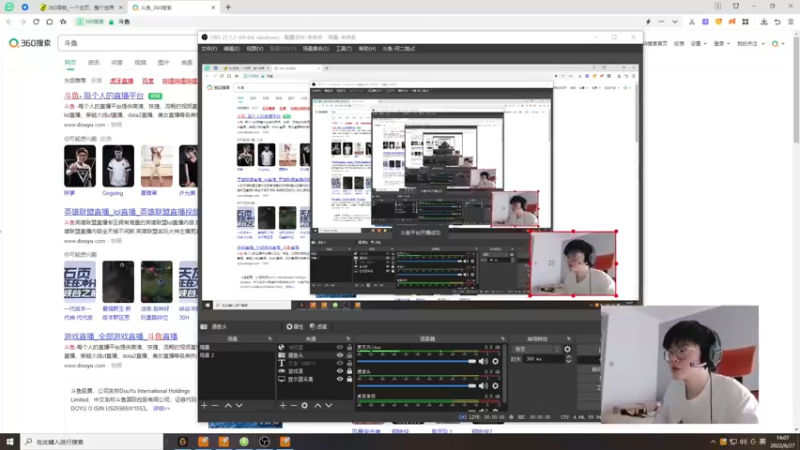The width and height of the screenshot is (800, 450).
Task: Select 场景 2 in scenes list
Action: (237, 355)
